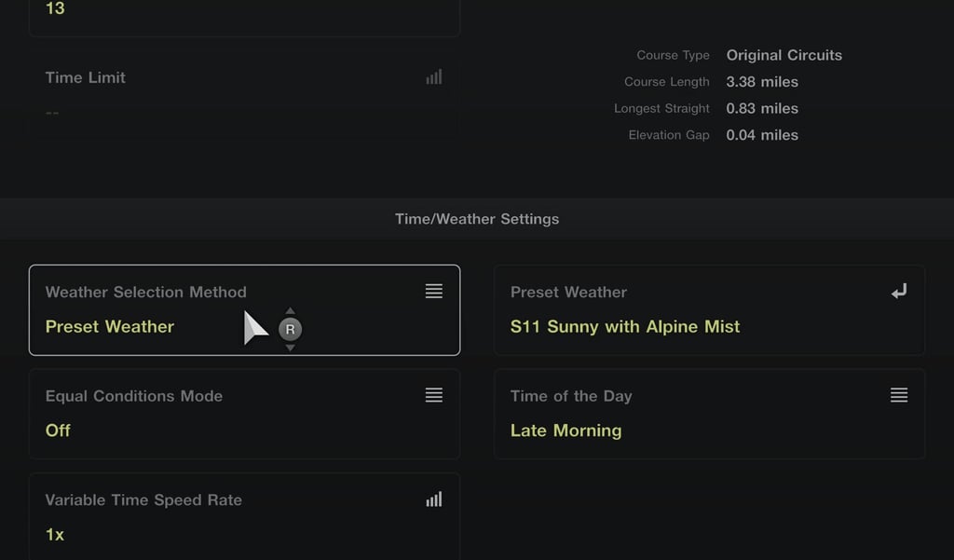Click the list icon in Weather Selection Method

pyautogui.click(x=433, y=292)
